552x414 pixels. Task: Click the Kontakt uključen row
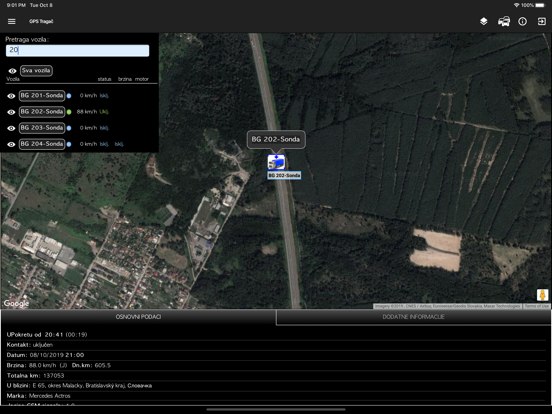point(276,345)
